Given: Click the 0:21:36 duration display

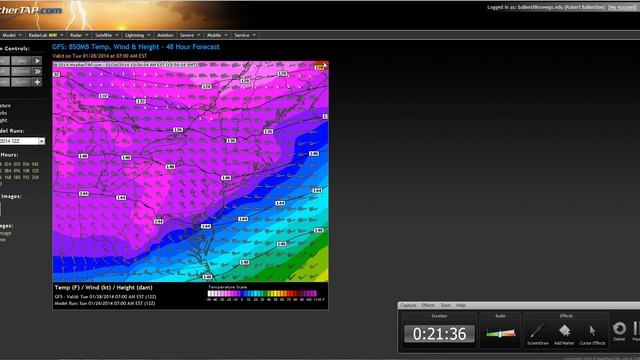Looking at the screenshot, I should click(x=439, y=334).
